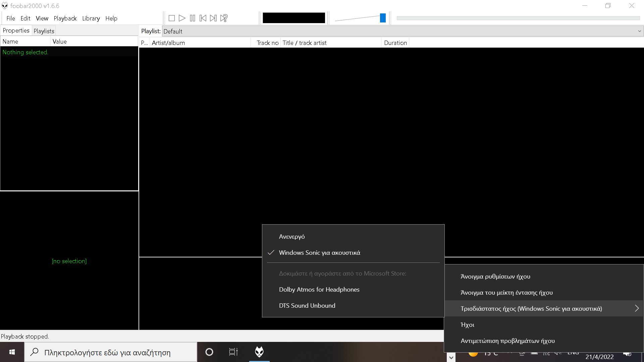Click Άνοιγμα ρυθμίσεων ήχου entry
Viewport: 644px width, 362px height.
pyautogui.click(x=495, y=277)
